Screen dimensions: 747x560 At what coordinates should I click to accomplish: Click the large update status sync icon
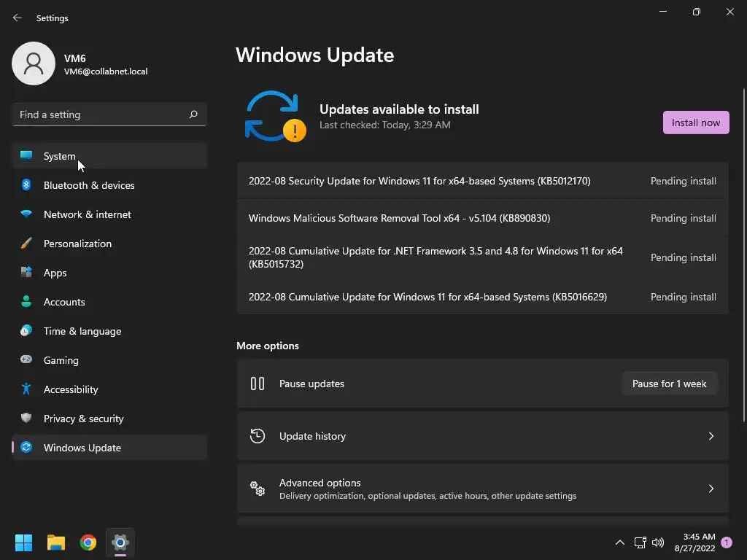[x=275, y=116]
